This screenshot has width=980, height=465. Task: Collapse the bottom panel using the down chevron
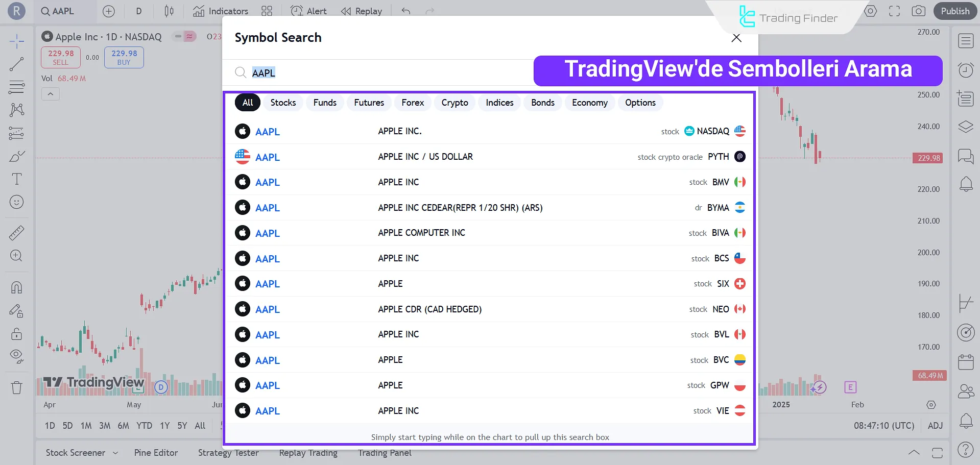(914, 452)
